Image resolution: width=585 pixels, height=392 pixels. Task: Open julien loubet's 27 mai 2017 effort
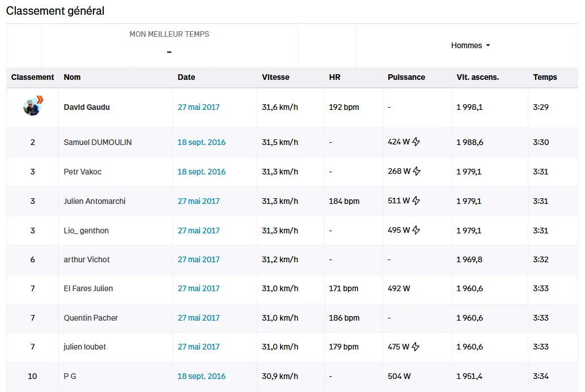pos(198,347)
